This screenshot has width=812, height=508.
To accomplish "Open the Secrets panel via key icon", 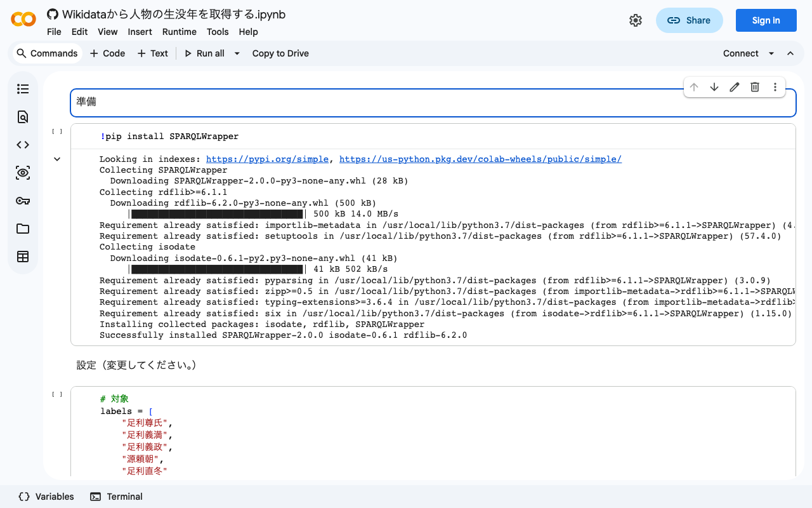I will coord(23,201).
